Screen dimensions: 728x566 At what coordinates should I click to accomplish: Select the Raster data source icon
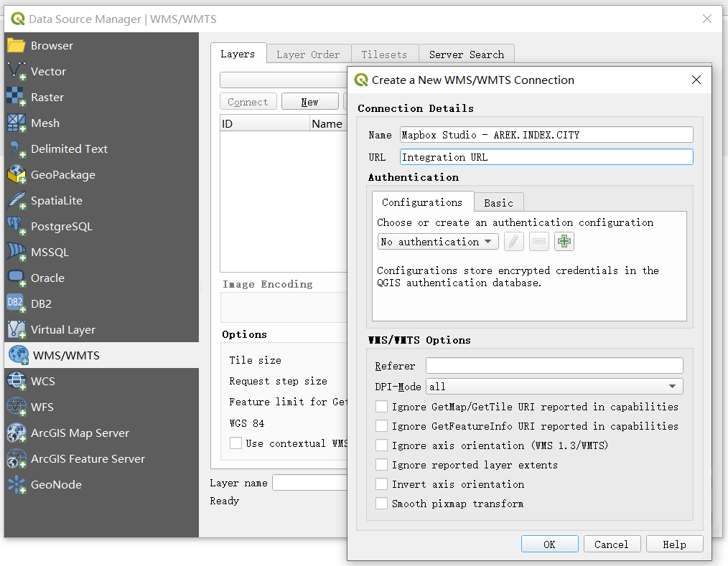(17, 98)
